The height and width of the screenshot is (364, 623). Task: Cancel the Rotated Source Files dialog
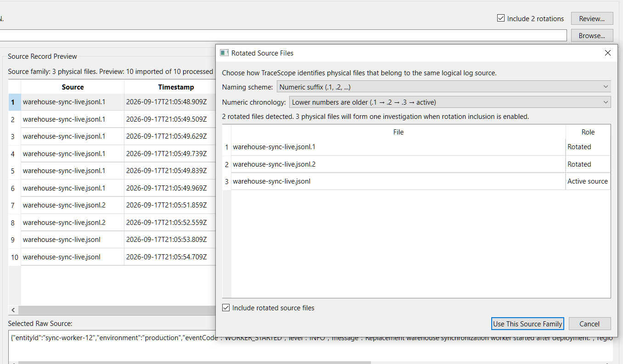tap(589, 324)
